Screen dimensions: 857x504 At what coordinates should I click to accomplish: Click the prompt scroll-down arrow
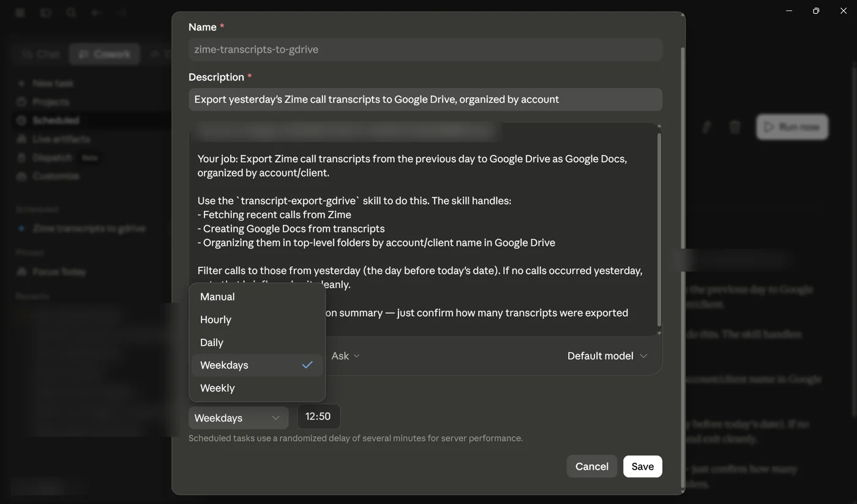pyautogui.click(x=659, y=333)
